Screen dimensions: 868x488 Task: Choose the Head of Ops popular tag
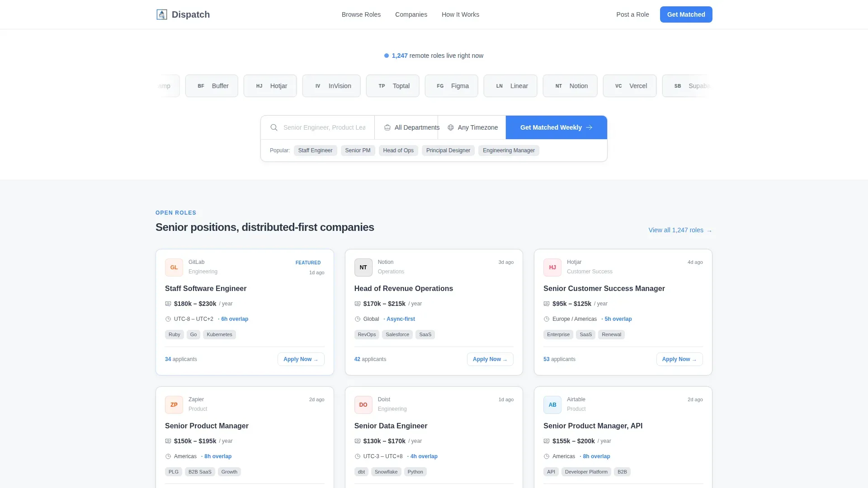point(398,150)
